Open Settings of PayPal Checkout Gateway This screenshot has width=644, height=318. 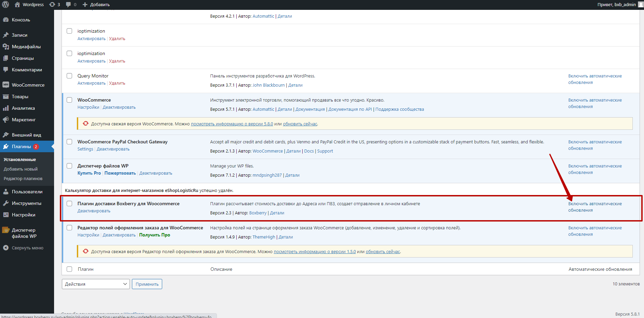(x=85, y=149)
